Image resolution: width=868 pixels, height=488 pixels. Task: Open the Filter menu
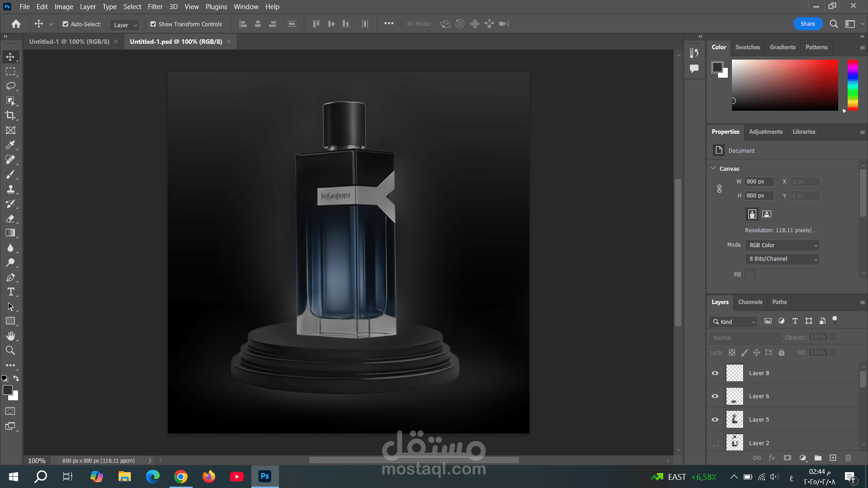coord(155,7)
